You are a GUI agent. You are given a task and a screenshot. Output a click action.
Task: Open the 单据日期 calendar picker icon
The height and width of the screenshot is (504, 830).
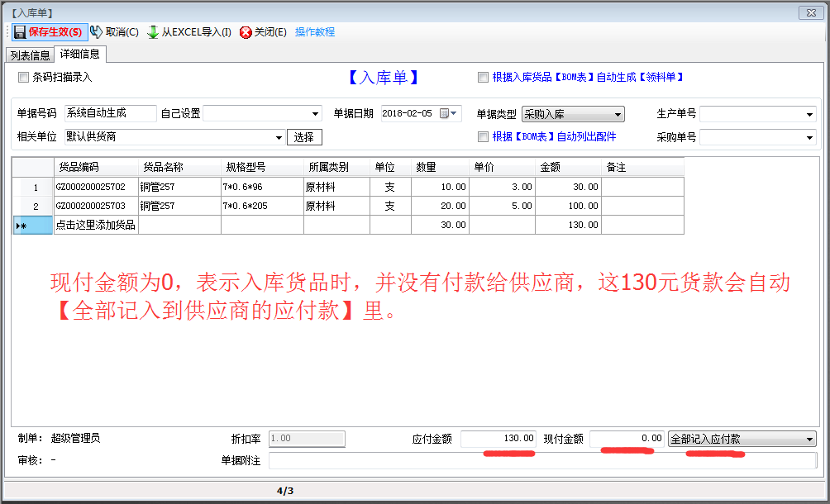coord(446,114)
